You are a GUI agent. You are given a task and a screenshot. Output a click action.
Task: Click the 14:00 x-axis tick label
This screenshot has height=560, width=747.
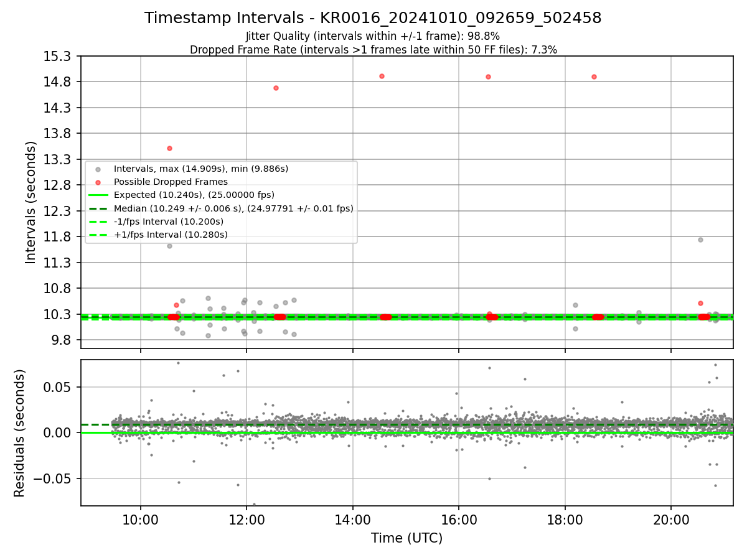[x=353, y=520]
